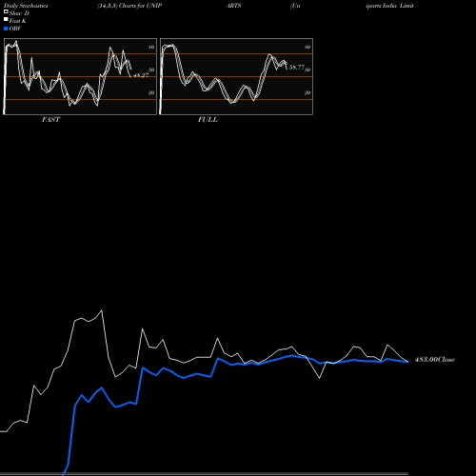Click the Slow D legend text
The image size is (476, 476).
pyautogui.click(x=19, y=13)
